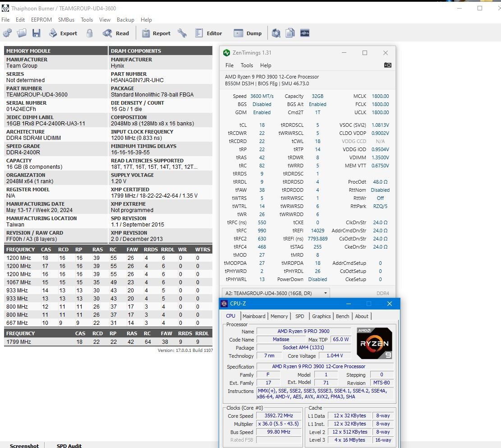Open a file with the folder toolbar icon
Screen dimensions: 501x448
pos(22,33)
